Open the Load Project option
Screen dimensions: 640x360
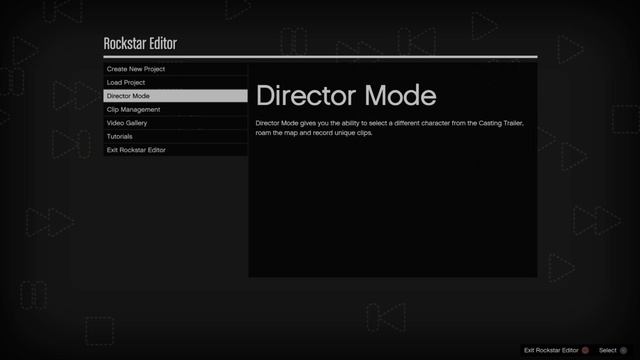click(x=175, y=82)
